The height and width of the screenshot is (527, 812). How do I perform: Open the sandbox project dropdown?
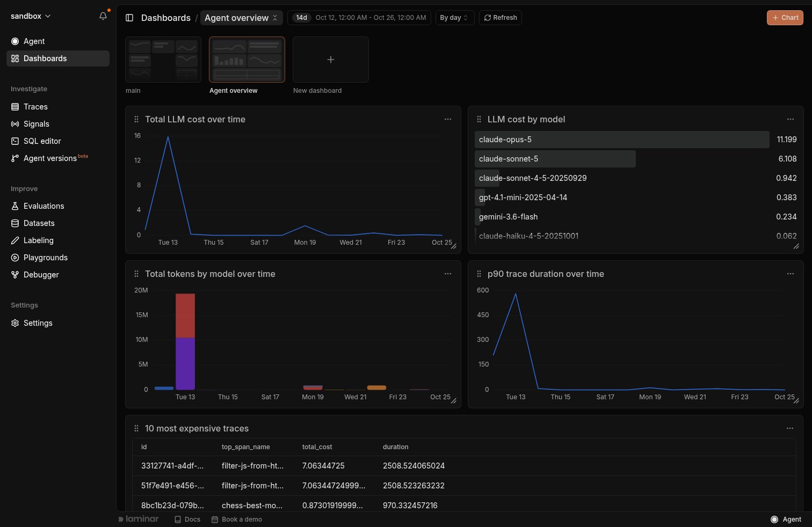pos(31,16)
